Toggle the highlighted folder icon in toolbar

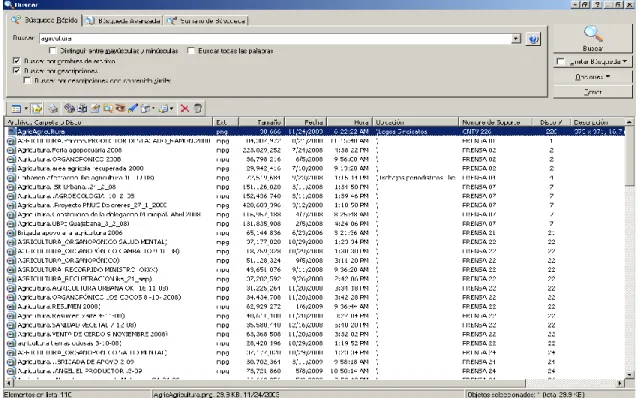tap(37, 109)
